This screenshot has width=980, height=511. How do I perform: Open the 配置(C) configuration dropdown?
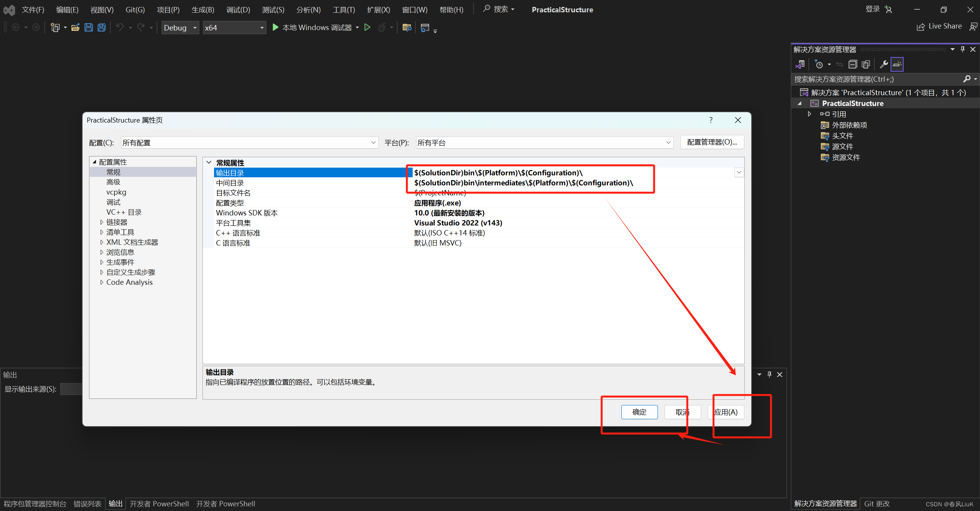(x=373, y=143)
